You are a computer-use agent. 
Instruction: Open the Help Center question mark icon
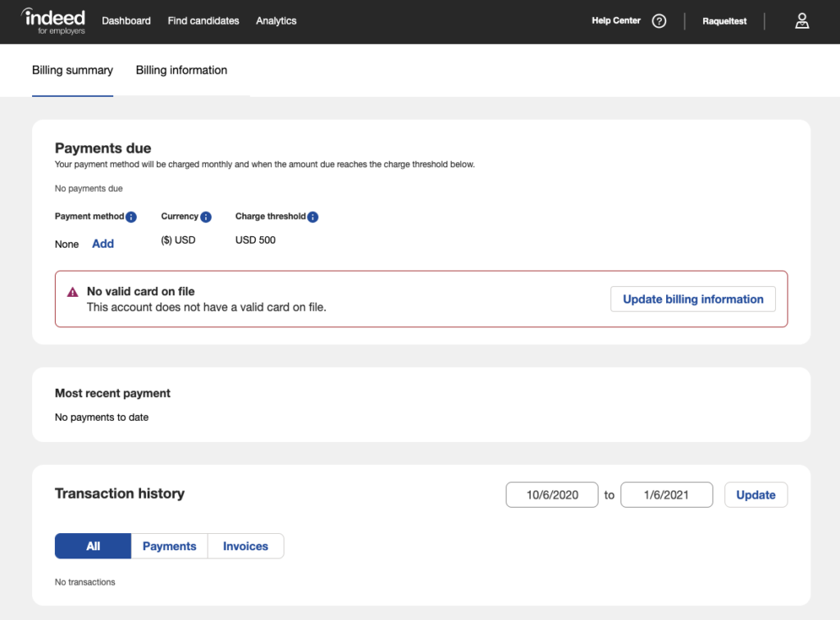pos(659,21)
